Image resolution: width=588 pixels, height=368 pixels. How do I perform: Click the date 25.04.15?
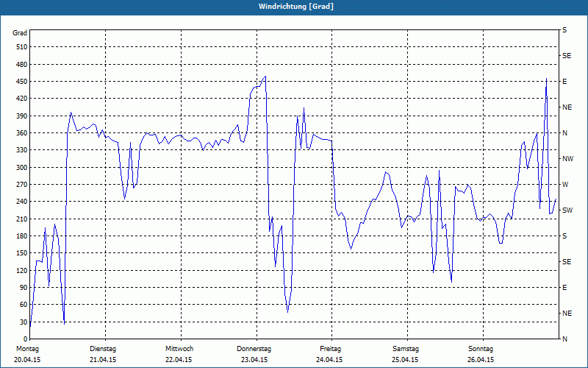coord(405,360)
